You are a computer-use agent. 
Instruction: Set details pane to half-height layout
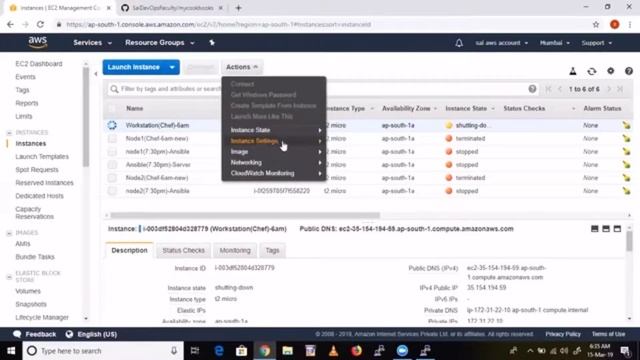606,229
